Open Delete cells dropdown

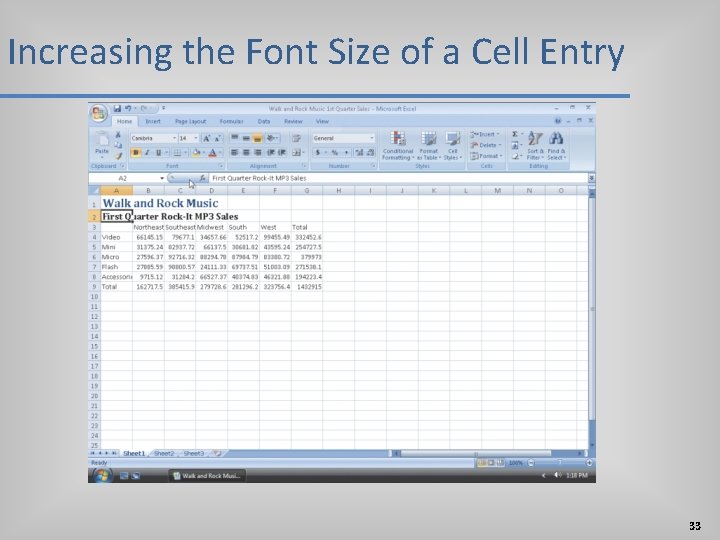485,145
